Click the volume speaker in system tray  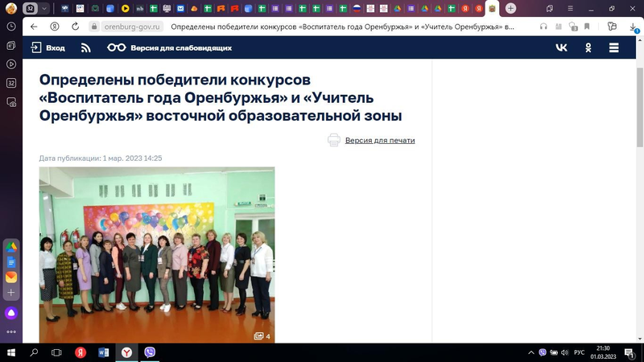click(565, 352)
